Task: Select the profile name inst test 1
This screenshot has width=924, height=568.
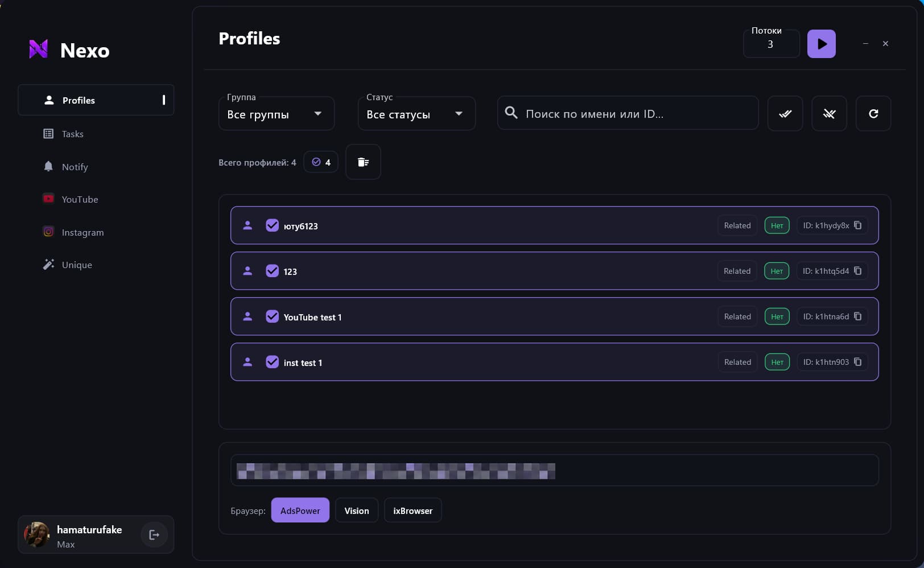Action: click(303, 363)
